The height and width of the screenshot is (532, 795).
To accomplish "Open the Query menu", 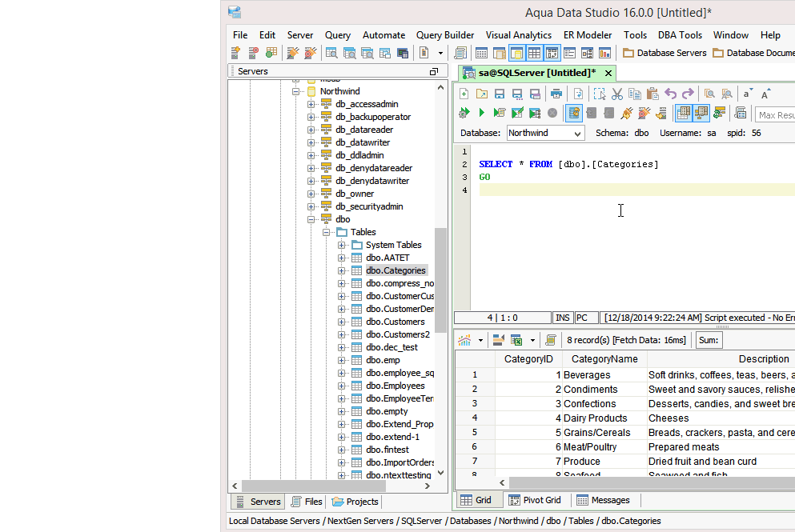I will 338,35.
